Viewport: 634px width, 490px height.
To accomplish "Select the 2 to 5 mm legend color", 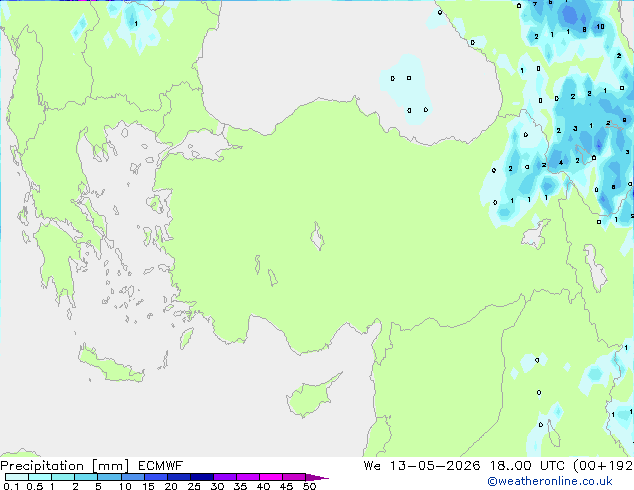I will click(x=86, y=477).
